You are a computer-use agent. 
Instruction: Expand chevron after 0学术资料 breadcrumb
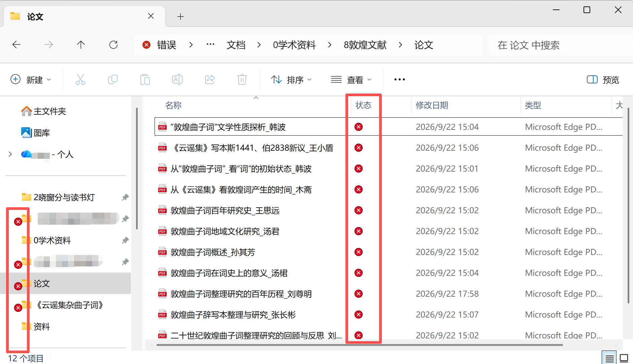330,45
